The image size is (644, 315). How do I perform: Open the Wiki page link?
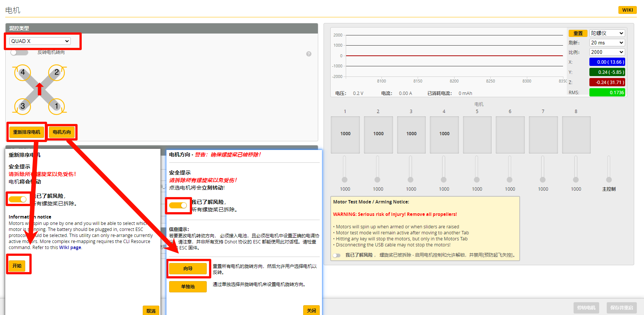70,248
